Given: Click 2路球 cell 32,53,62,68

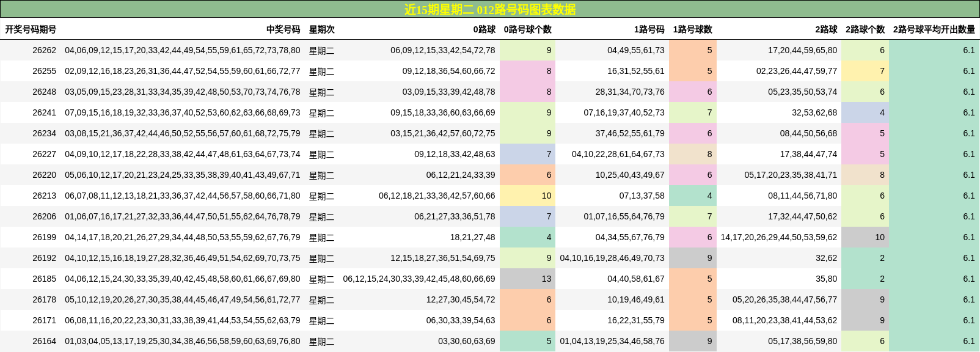Looking at the screenshot, I should click(x=815, y=112).
